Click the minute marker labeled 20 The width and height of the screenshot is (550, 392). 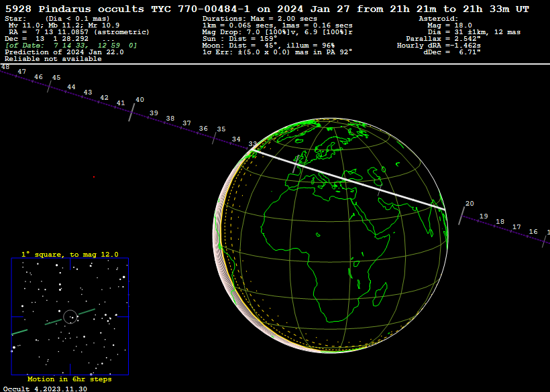pyautogui.click(x=470, y=203)
